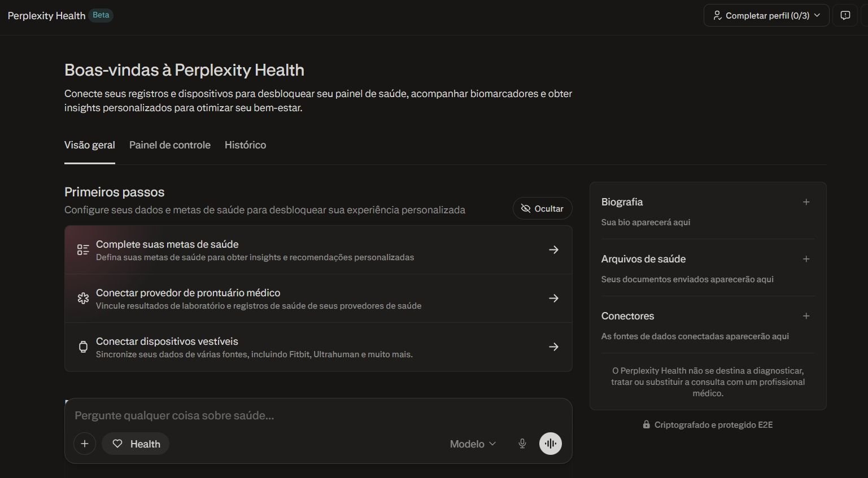
Task: Expand the Completar perfil (0/3) dropdown
Action: pyautogui.click(x=766, y=16)
